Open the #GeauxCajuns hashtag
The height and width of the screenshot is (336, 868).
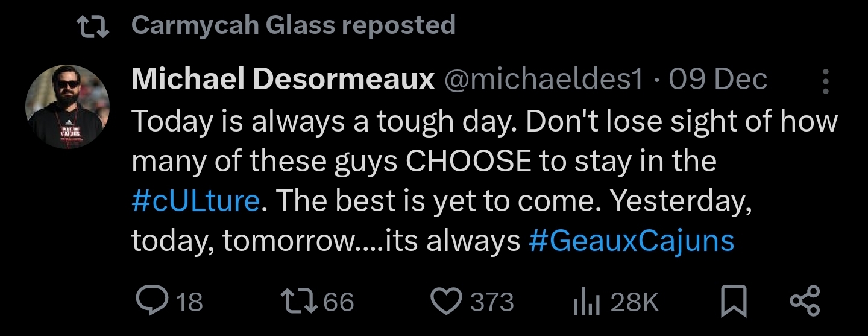click(631, 241)
